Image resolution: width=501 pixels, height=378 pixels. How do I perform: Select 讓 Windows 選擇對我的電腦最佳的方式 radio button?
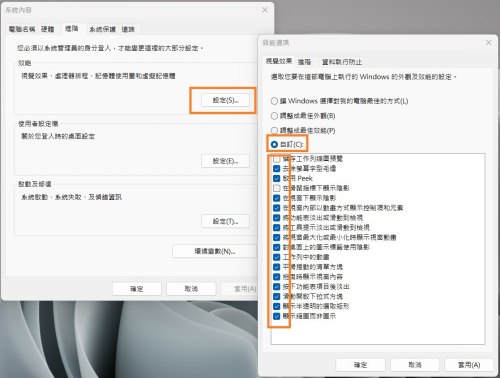click(274, 101)
